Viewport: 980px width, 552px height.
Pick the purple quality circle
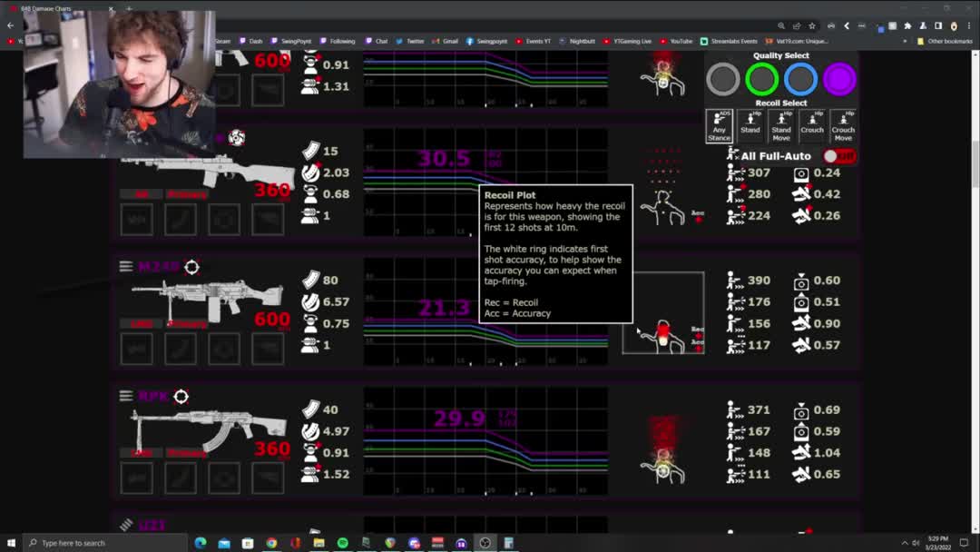coord(839,80)
